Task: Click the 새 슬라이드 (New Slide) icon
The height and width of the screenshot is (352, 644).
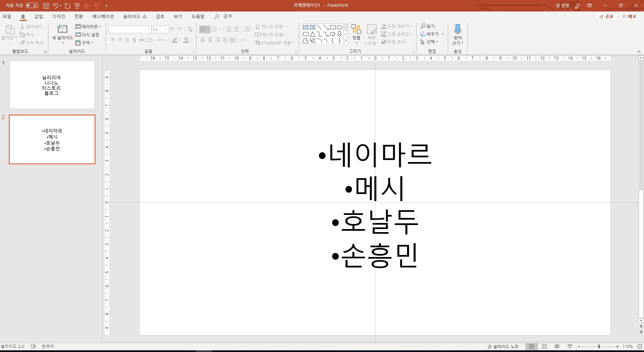Action: click(x=62, y=29)
